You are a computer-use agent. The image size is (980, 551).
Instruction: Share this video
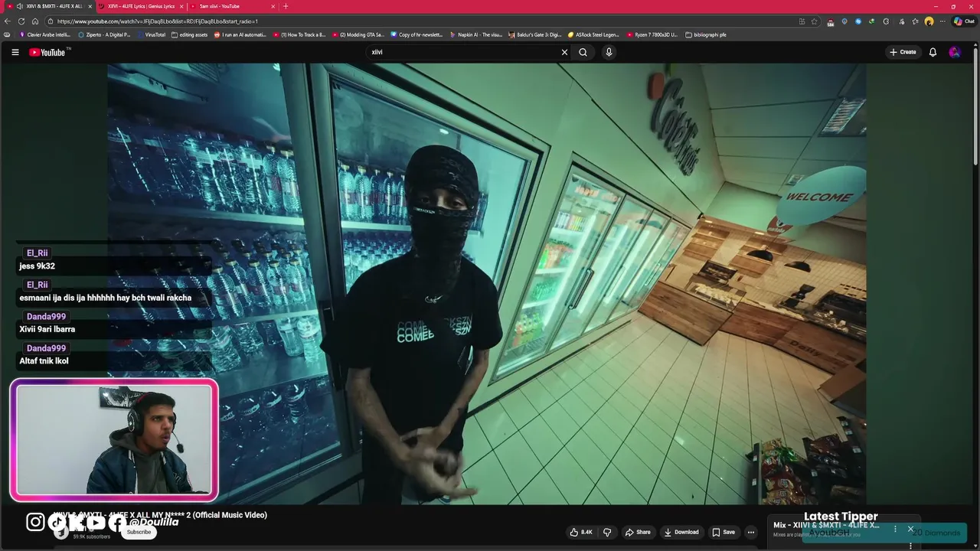[638, 532]
